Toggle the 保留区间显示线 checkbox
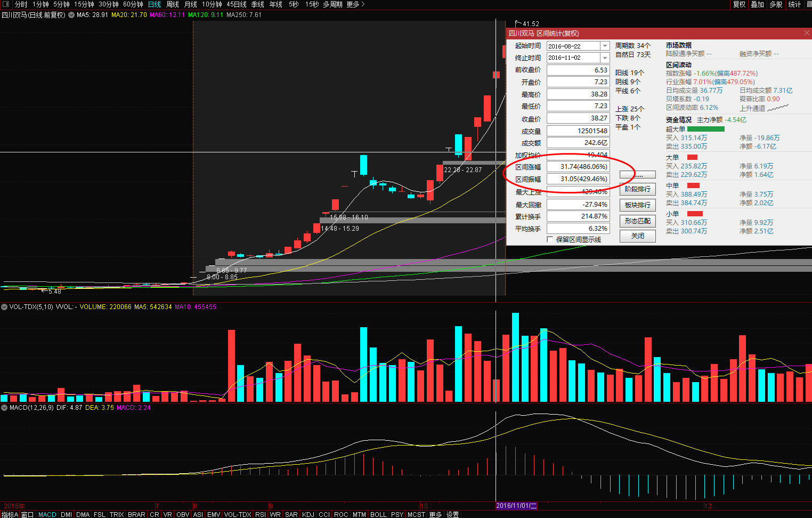The height and width of the screenshot is (518, 812). 550,240
